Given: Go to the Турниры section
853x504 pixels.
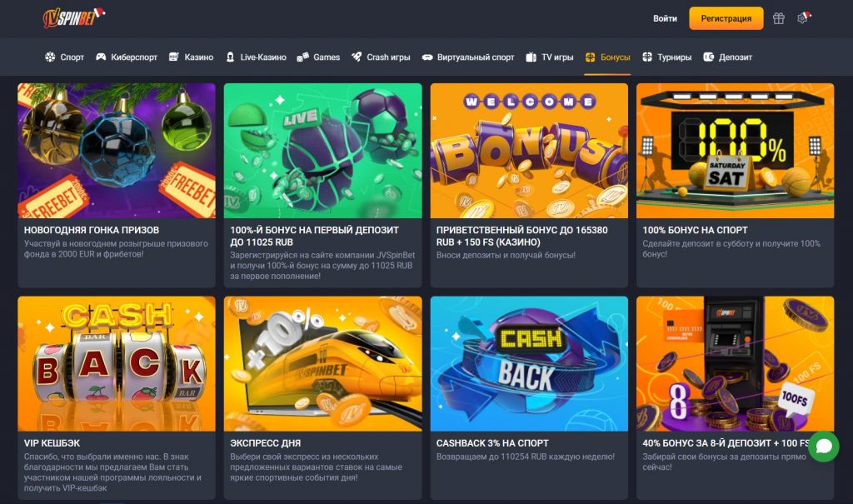Looking at the screenshot, I should pos(667,57).
